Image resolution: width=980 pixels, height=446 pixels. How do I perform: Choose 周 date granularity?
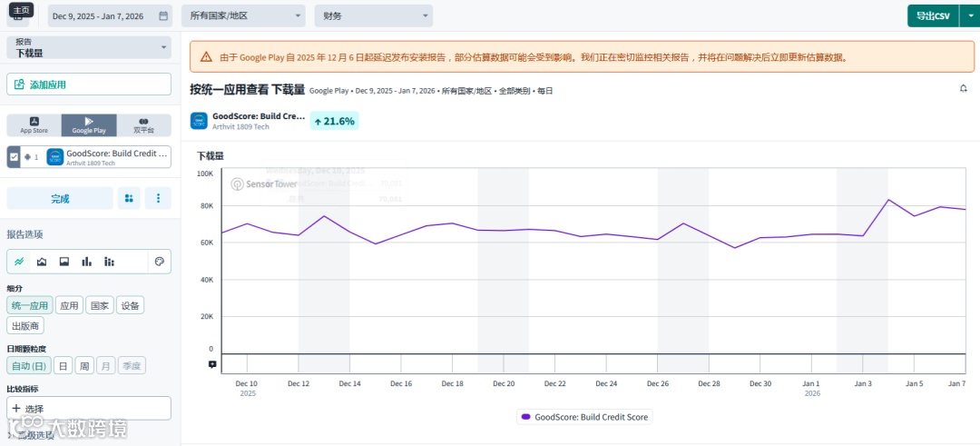point(84,365)
